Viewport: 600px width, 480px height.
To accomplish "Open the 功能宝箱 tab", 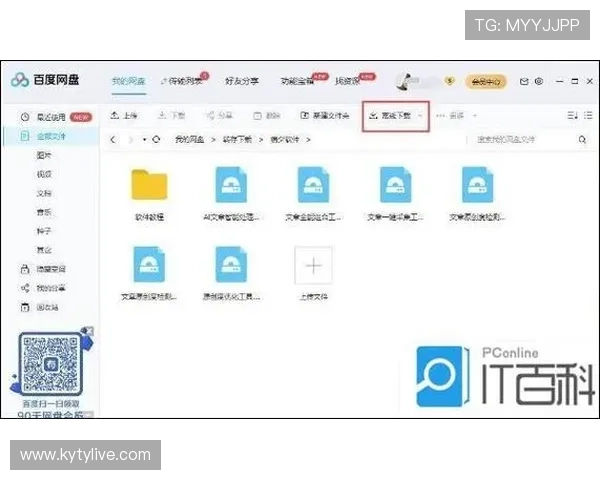I will pyautogui.click(x=297, y=82).
